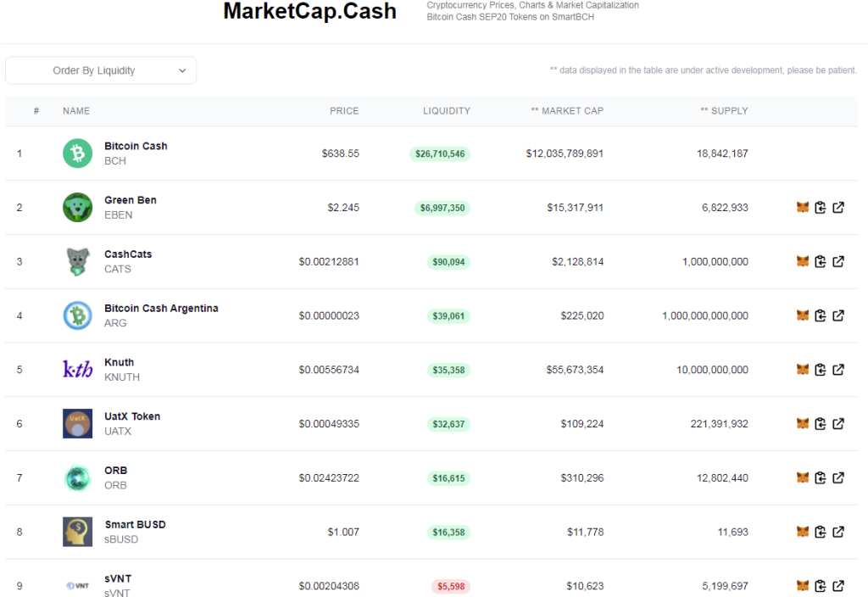Click the $26,710,546 liquidity green badge
The height and width of the screenshot is (597, 868).
[x=440, y=153]
